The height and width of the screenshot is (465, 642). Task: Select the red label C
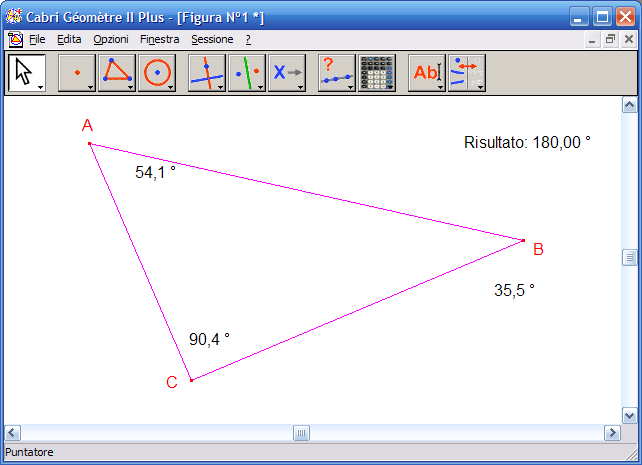(172, 382)
